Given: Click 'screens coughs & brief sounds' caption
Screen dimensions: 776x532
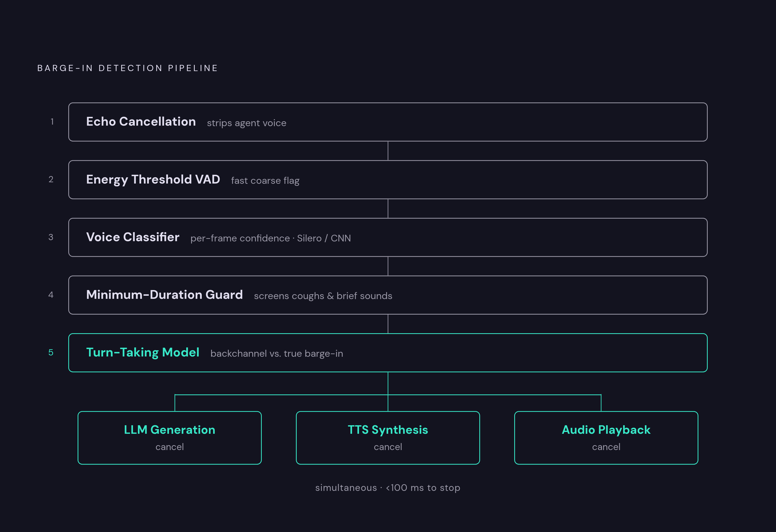Looking at the screenshot, I should click(323, 296).
